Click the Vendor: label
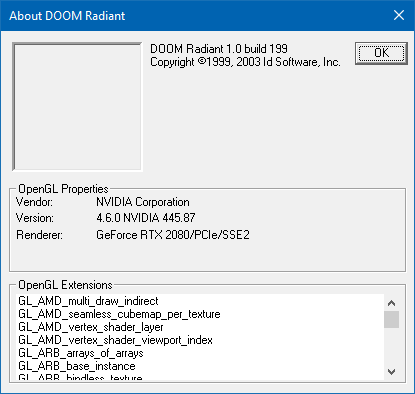The image size is (415, 394). click(34, 202)
